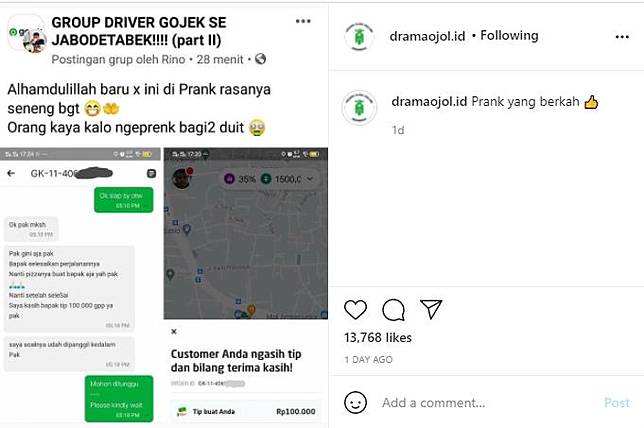Image resolution: width=644 pixels, height=428 pixels.
Task: View the 13,768 likes list
Action: click(x=378, y=338)
